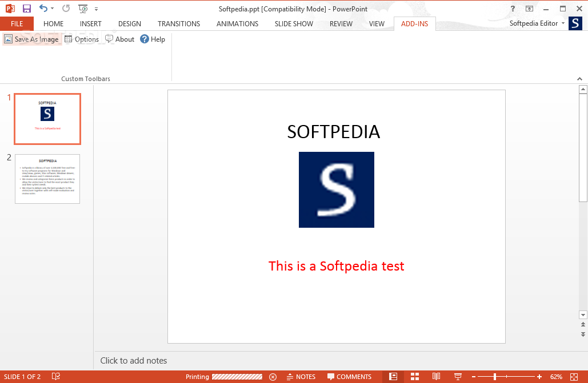The height and width of the screenshot is (383, 588).
Task: Toggle the COMMENTS pane button
Action: (349, 377)
